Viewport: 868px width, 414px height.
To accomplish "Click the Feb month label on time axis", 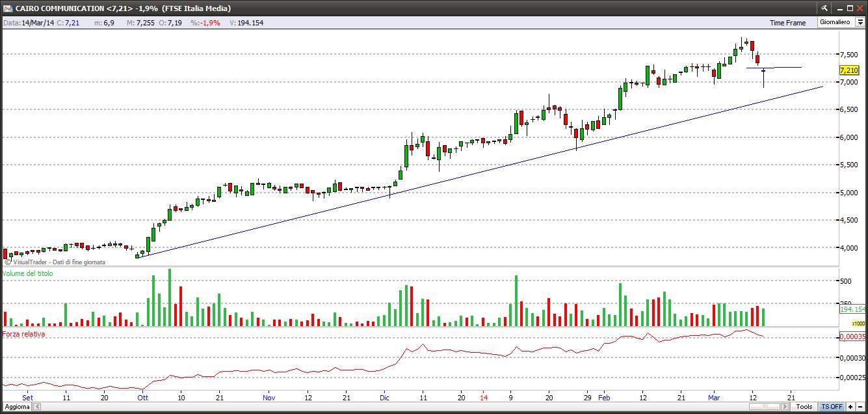I will click(x=605, y=397).
